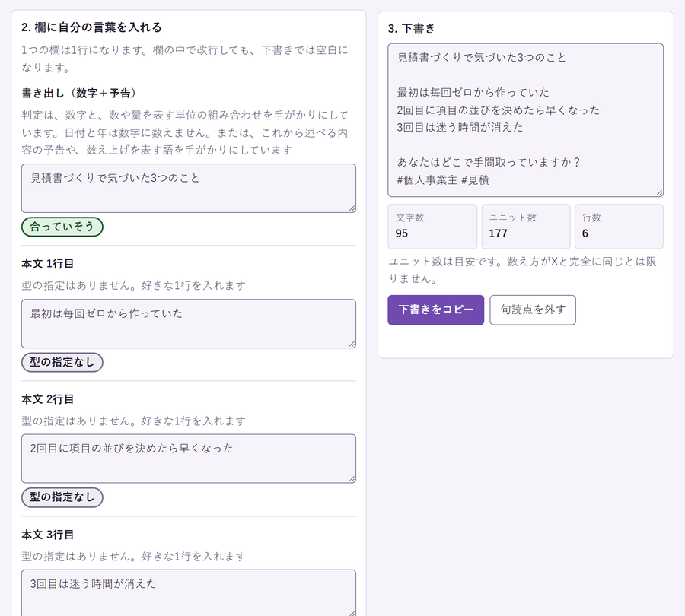
Task: Grab the resize handle of 書き出し textarea
Action: pos(352,208)
